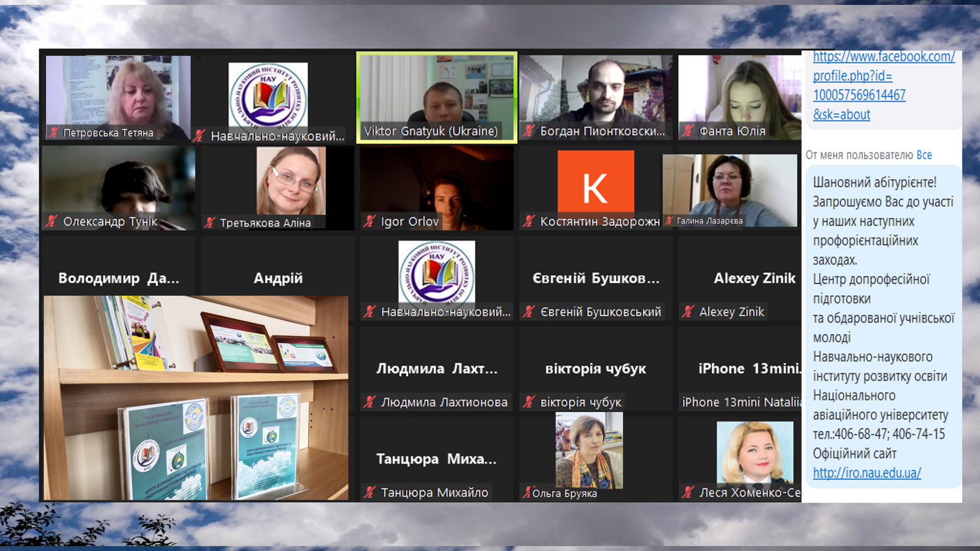Screen dimensions: 980x551
Task: Open the 'Все' chat recipient selector
Action: tap(924, 155)
